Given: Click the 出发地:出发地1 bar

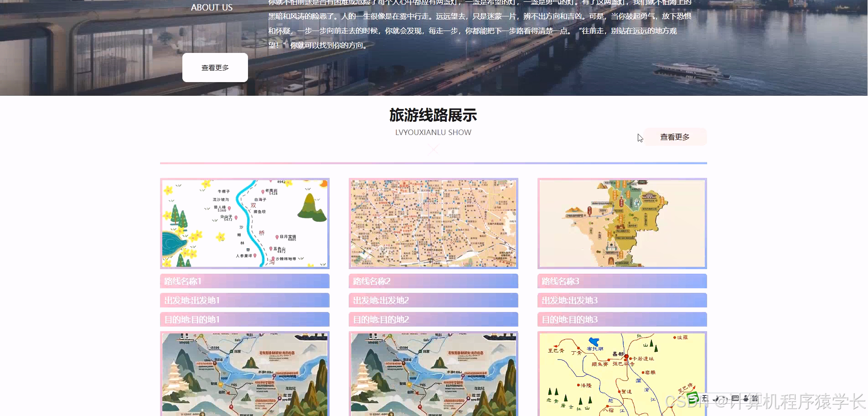Looking at the screenshot, I should (244, 300).
